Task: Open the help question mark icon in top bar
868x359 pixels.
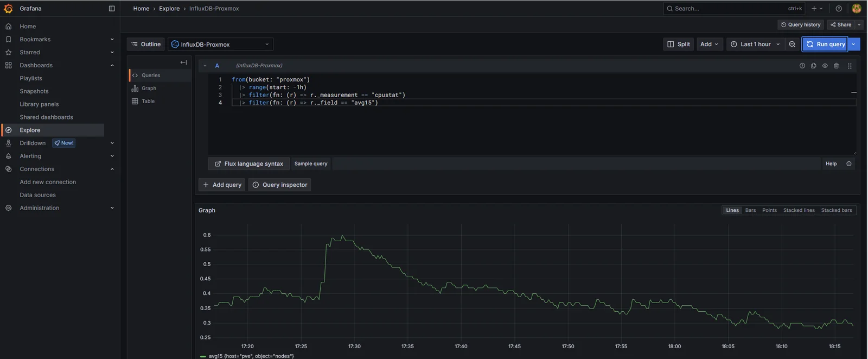Action: pyautogui.click(x=839, y=9)
